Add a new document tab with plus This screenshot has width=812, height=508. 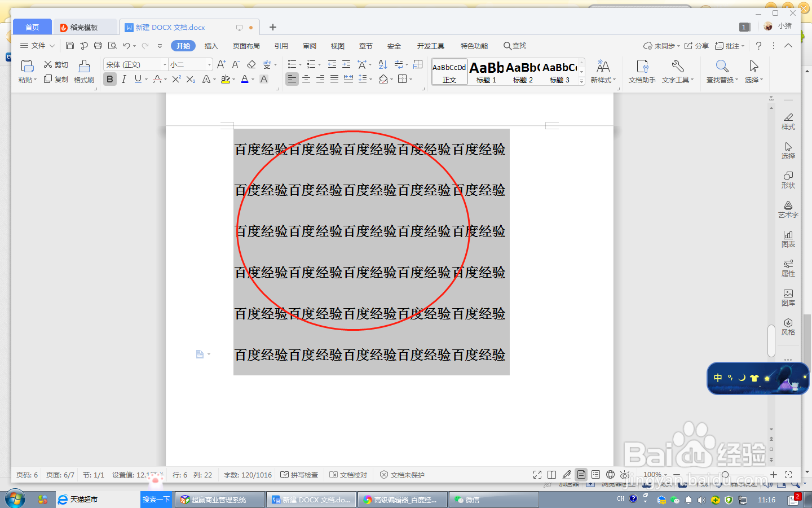tap(273, 27)
